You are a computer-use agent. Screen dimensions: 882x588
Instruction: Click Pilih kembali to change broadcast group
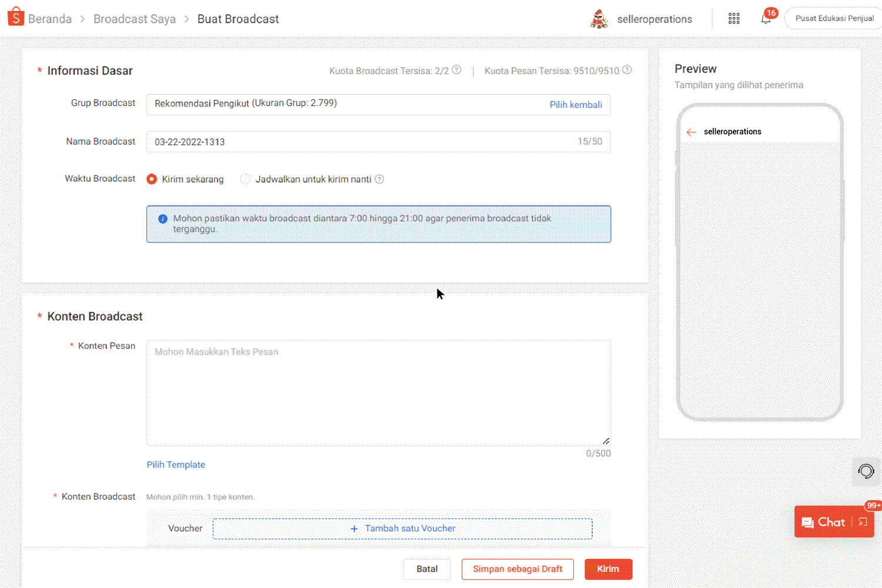pyautogui.click(x=576, y=104)
